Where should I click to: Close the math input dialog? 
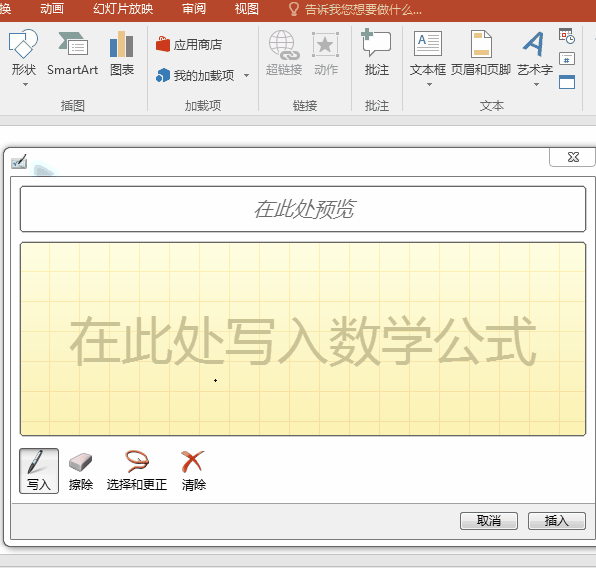pos(573,157)
